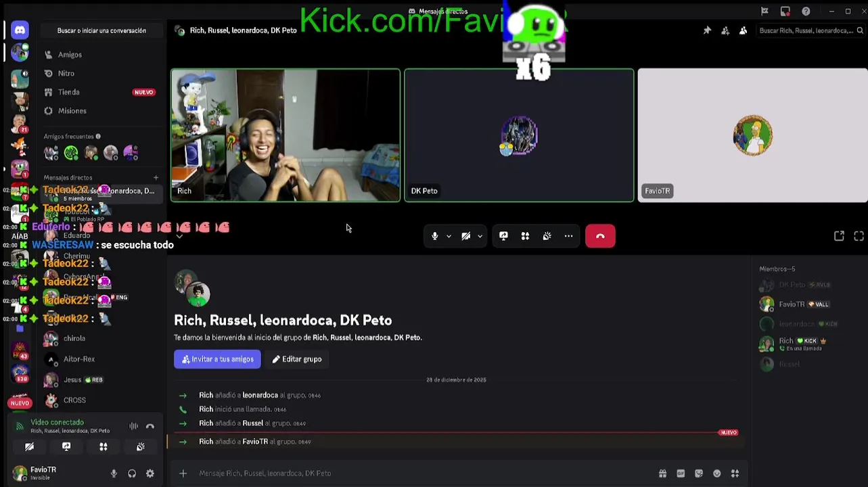
Task: Select leonardoca in members list
Action: 808,324
